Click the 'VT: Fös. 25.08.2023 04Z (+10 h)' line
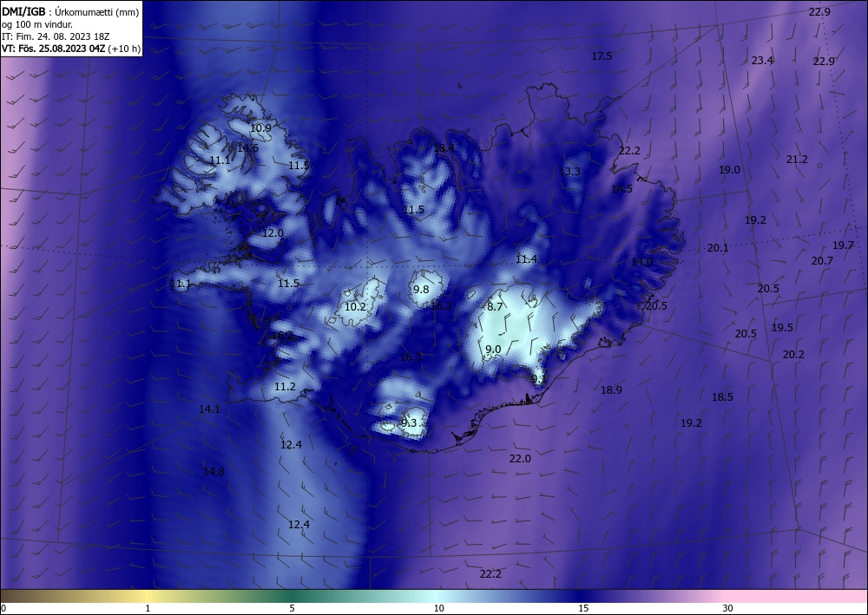 tap(71, 49)
